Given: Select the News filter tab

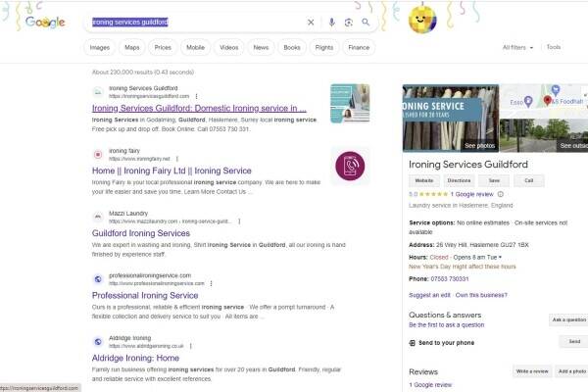Looking at the screenshot, I should pos(261,48).
